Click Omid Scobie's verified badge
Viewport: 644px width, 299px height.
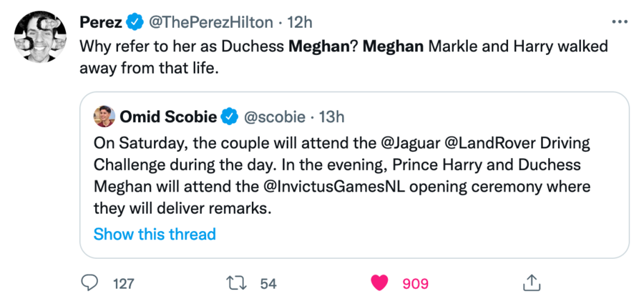click(230, 116)
